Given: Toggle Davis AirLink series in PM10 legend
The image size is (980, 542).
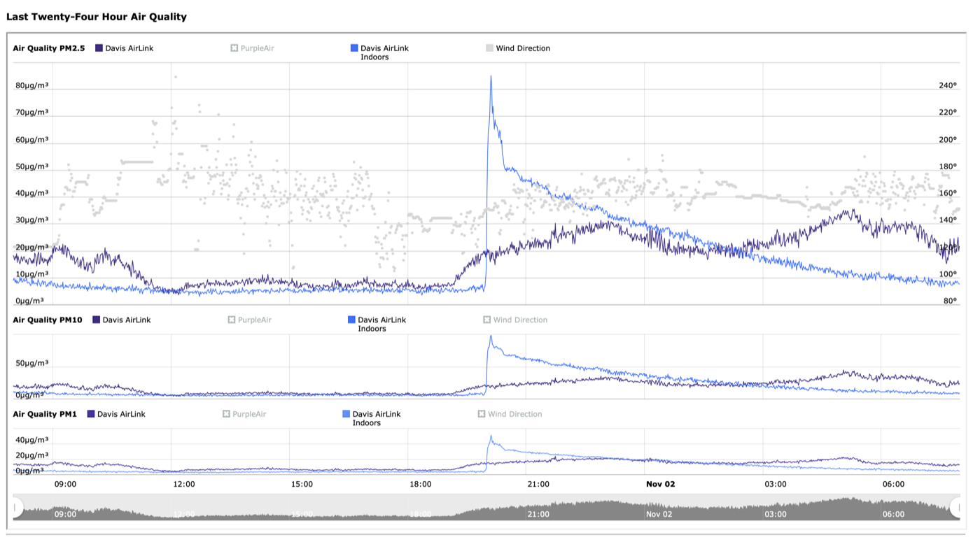Looking at the screenshot, I should tap(121, 320).
